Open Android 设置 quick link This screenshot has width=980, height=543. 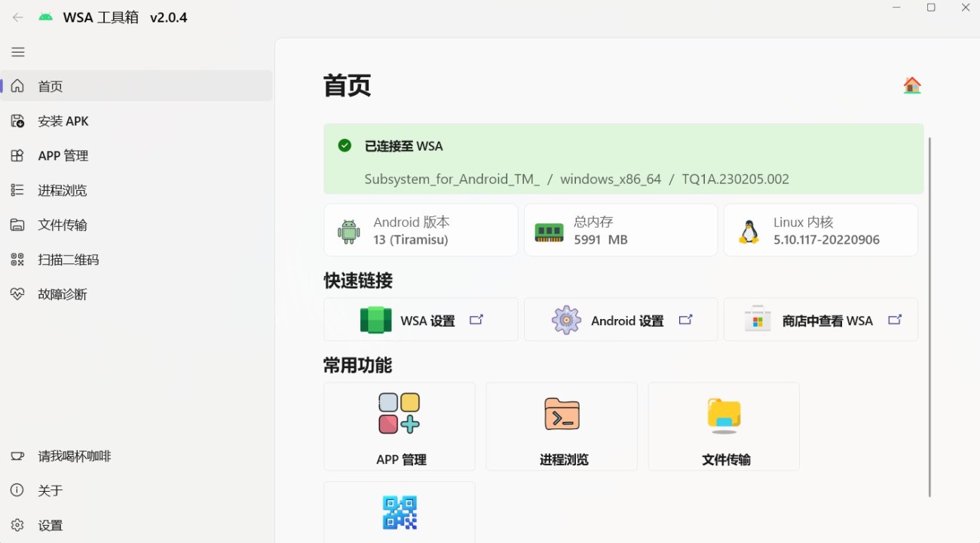click(620, 320)
